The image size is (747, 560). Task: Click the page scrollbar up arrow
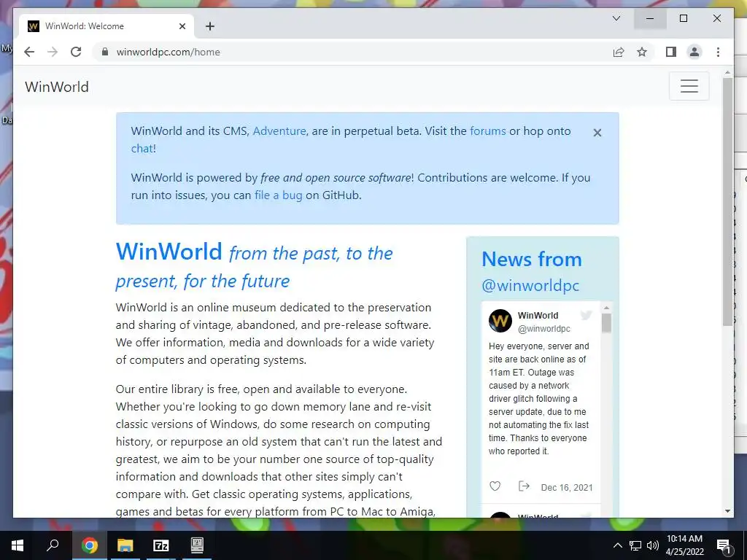tap(727, 72)
